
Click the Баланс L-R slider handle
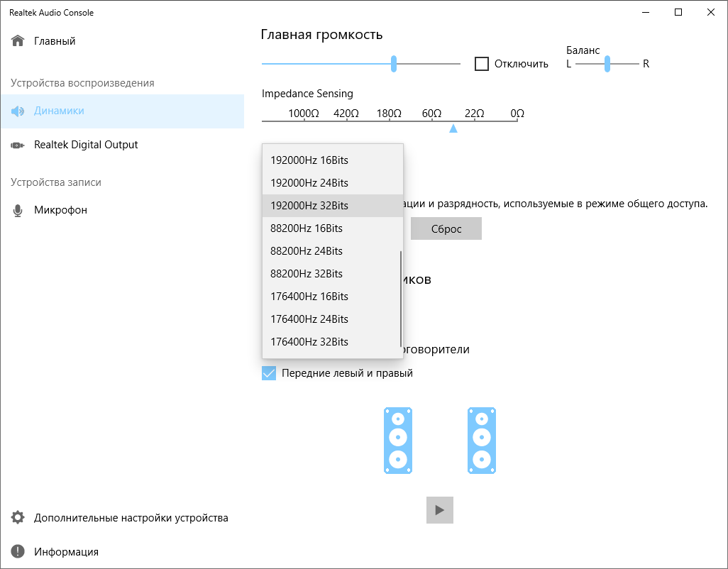click(607, 64)
